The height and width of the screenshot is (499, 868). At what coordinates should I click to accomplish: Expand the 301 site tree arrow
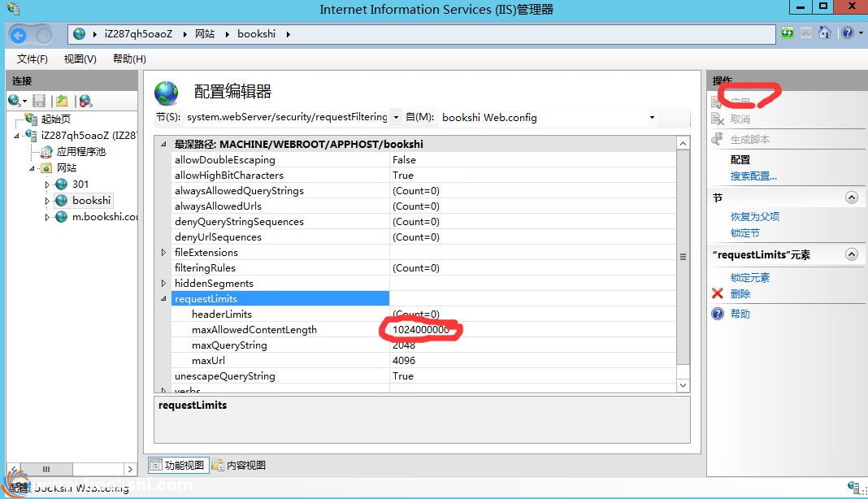click(x=47, y=184)
